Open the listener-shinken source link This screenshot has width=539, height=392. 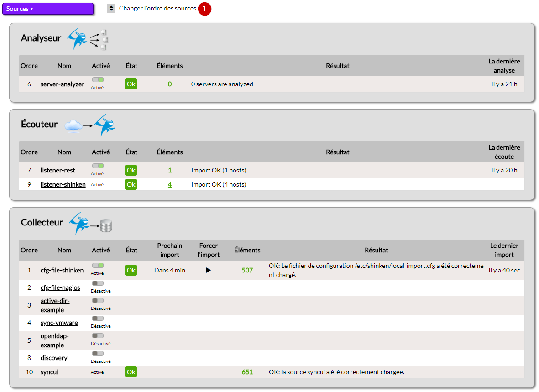(x=63, y=184)
